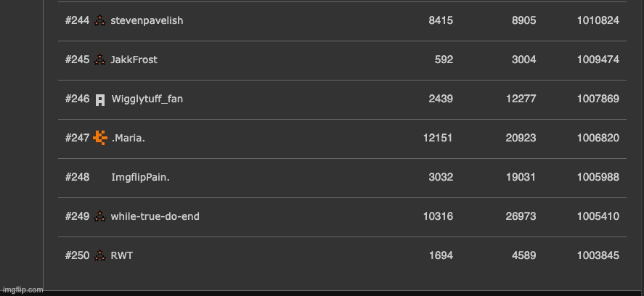This screenshot has width=644, height=296.
Task: Click the imgflip.com watermark
Action: click(22, 289)
